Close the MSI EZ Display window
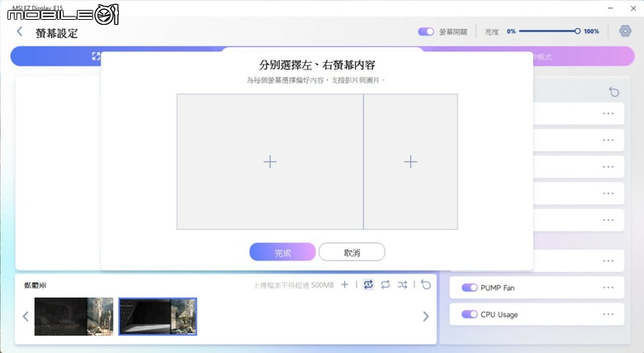Image resolution: width=644 pixels, height=353 pixels. click(x=633, y=7)
